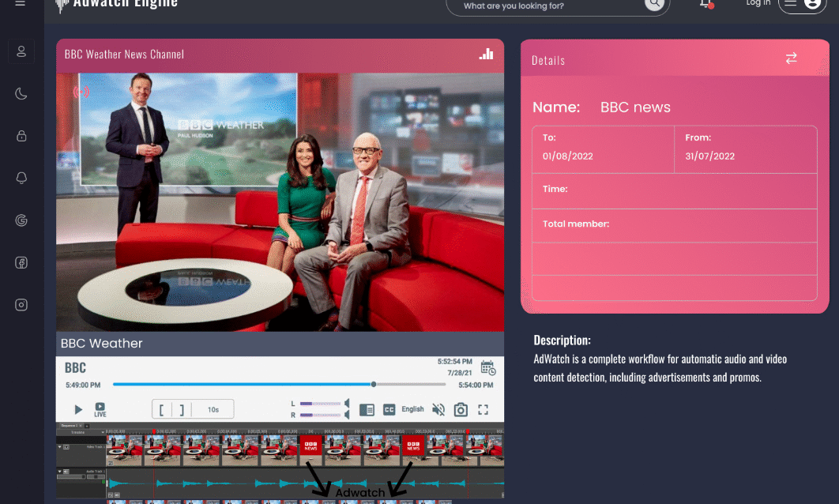The width and height of the screenshot is (839, 504).
Task: Play the BBC video
Action: [78, 410]
